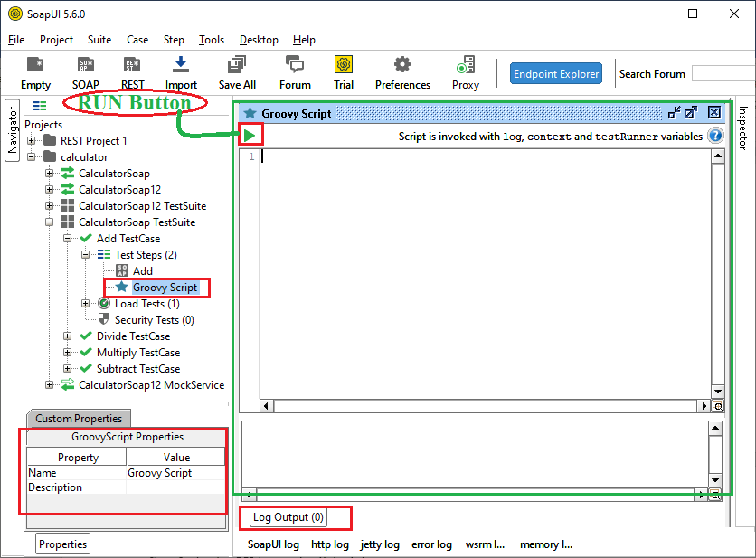Create an Empty project from toolbar

tap(35, 73)
